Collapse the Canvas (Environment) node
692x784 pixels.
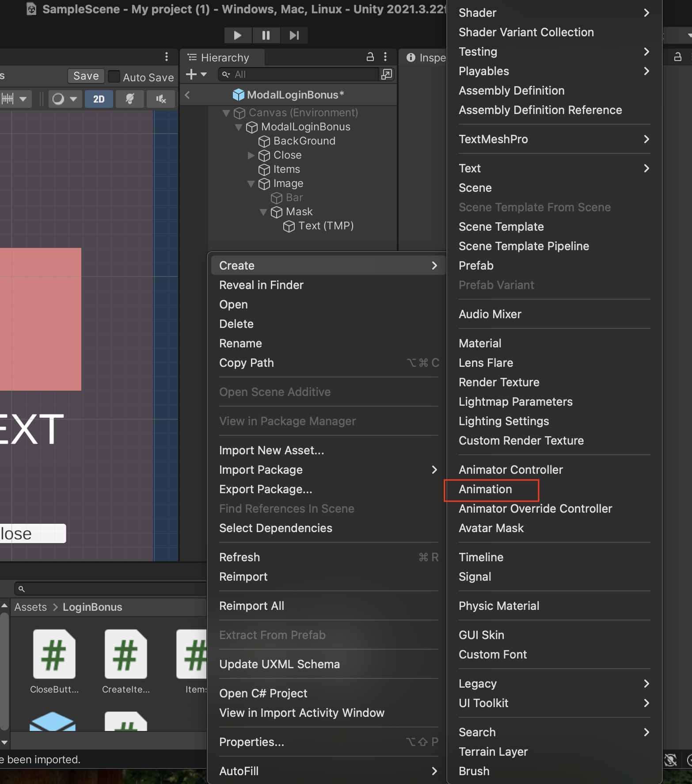point(226,113)
